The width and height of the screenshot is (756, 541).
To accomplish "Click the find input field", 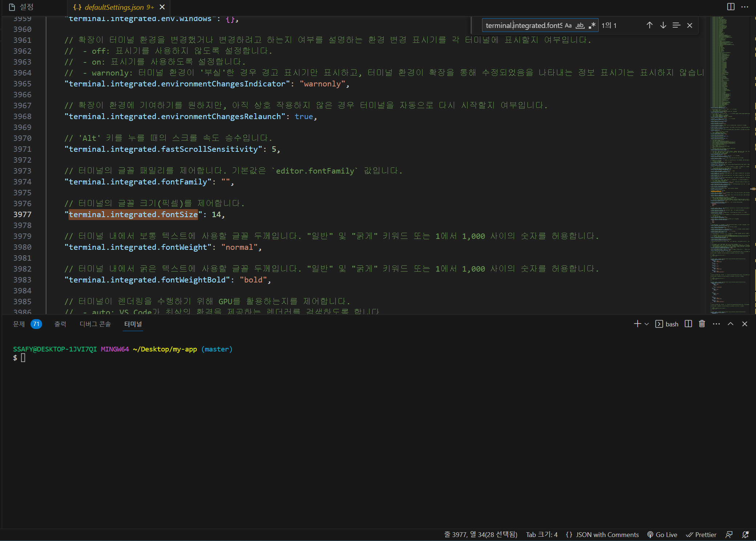I will click(x=523, y=25).
